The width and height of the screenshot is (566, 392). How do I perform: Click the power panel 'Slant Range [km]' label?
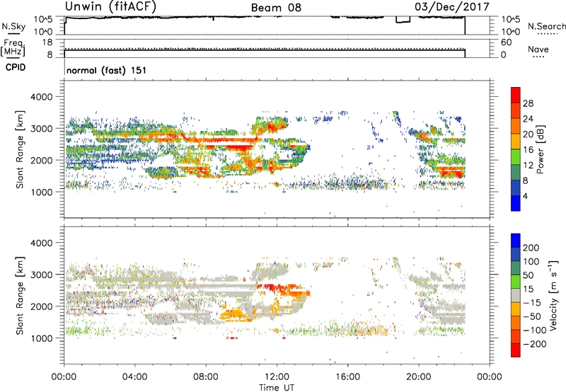pos(20,149)
